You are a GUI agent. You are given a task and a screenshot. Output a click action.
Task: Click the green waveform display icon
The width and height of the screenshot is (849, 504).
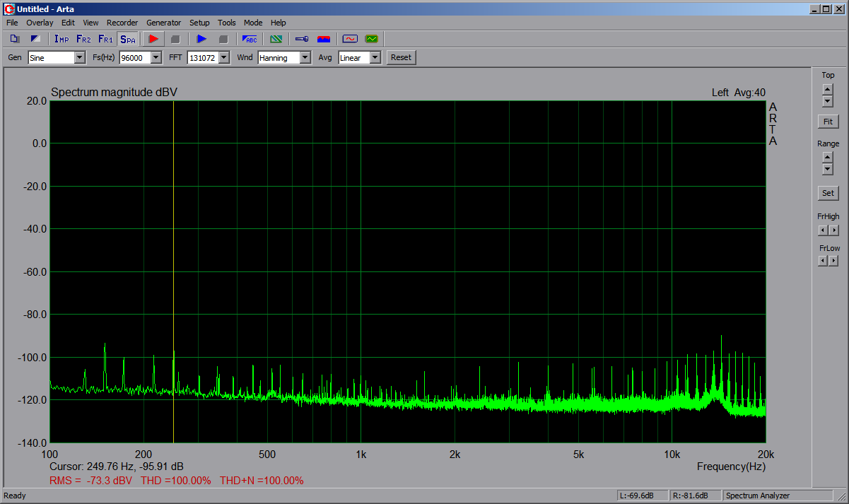(371, 39)
